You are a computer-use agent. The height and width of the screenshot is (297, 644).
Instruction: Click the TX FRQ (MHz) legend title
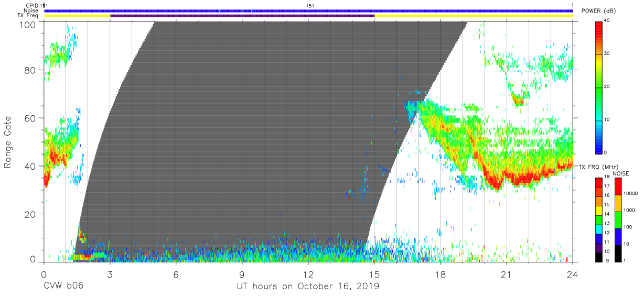click(x=599, y=167)
